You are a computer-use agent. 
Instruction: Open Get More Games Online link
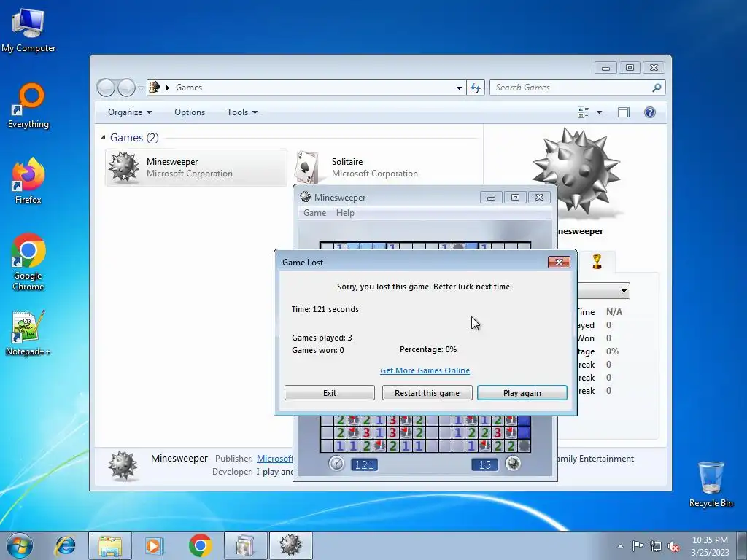(425, 370)
